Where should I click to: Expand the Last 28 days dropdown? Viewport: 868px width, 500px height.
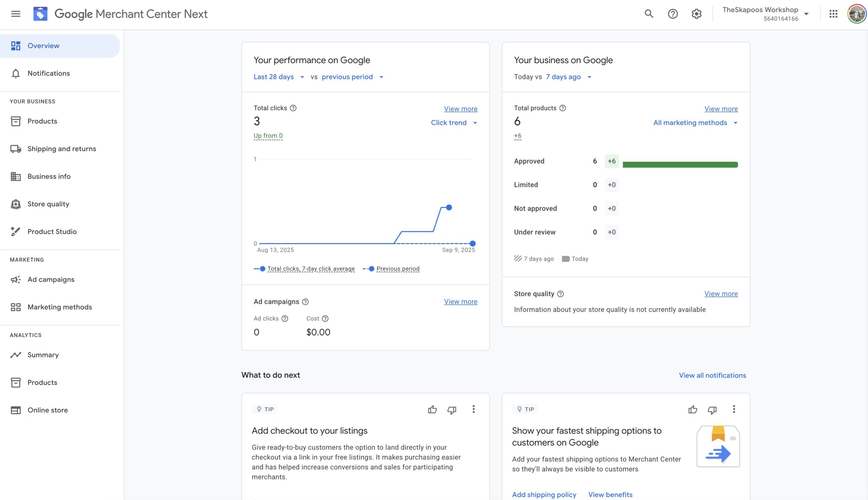coord(279,77)
